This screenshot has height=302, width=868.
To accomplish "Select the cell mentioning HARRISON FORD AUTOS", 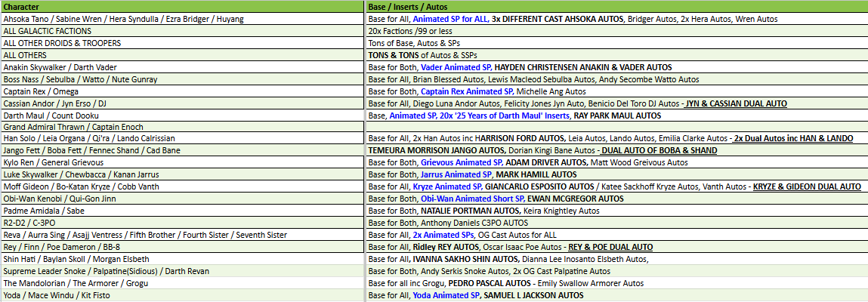I will (x=616, y=139).
